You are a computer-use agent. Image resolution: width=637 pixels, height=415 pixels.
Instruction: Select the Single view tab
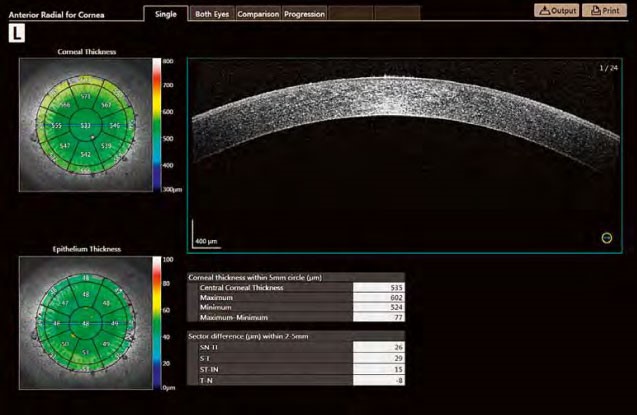click(x=165, y=14)
